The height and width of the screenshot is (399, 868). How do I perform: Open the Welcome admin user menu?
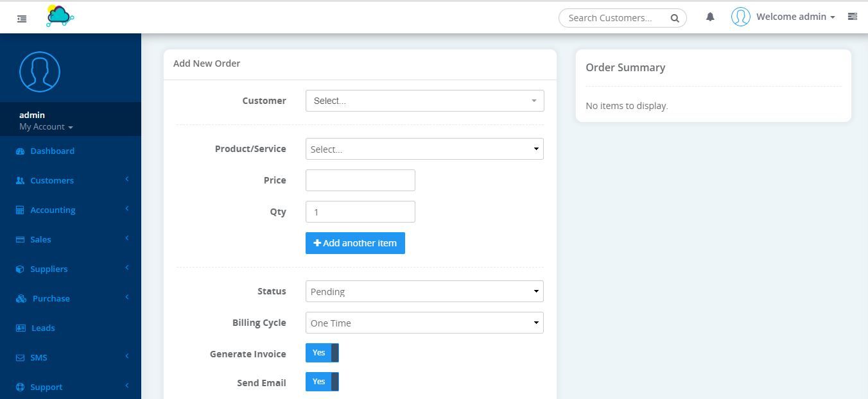[x=795, y=17]
